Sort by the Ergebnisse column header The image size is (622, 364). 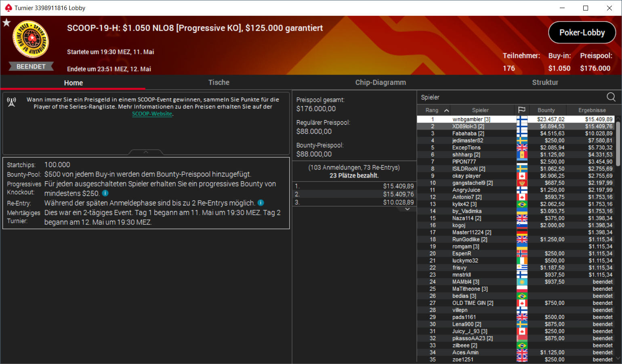[592, 110]
